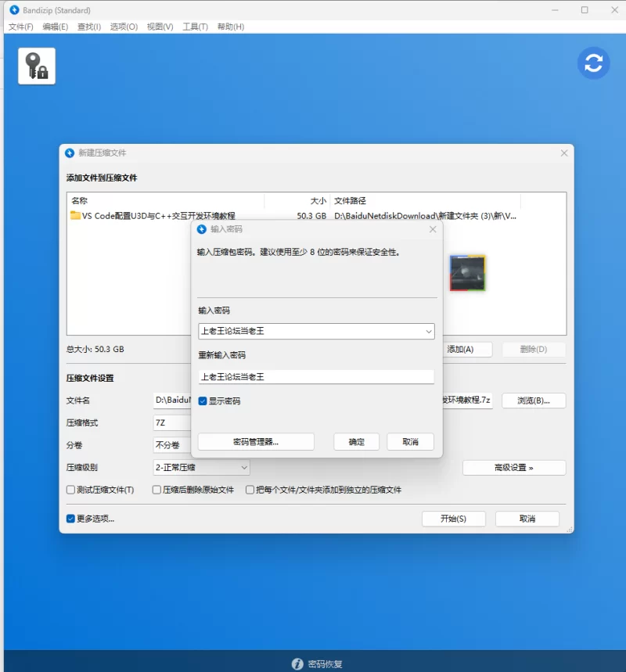The height and width of the screenshot is (672, 626).
Task: Click the 重新输入密码 input field
Action: 316,377
